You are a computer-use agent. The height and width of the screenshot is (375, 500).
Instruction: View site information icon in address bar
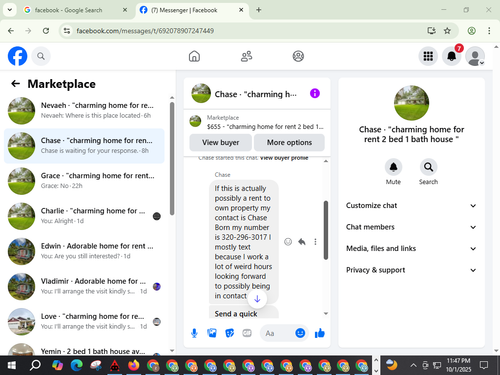click(x=67, y=31)
